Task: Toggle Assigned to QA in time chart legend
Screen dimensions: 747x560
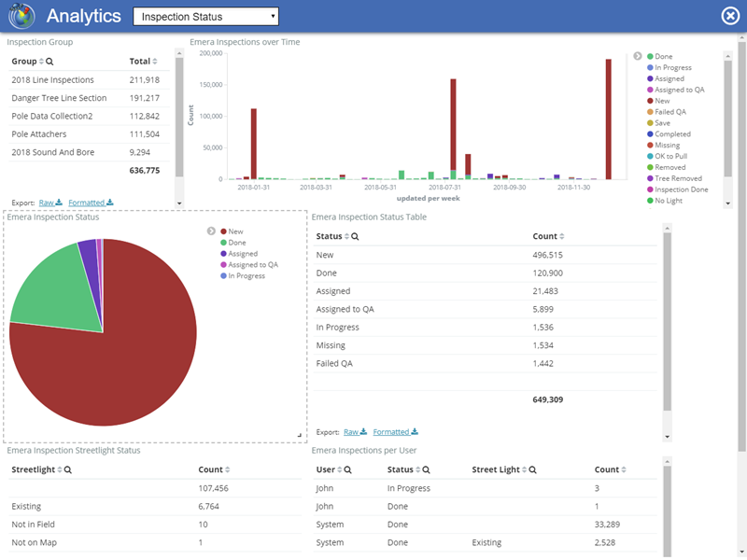Action: pyautogui.click(x=675, y=90)
